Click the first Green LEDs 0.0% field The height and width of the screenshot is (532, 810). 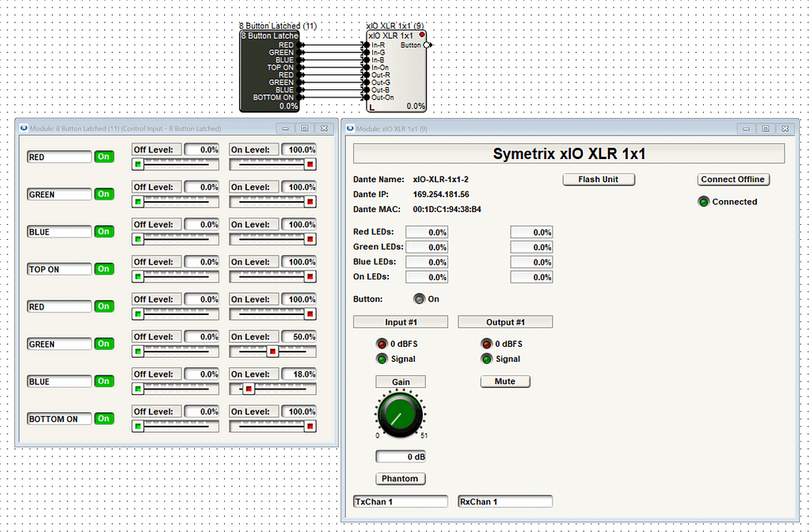pyautogui.click(x=427, y=248)
